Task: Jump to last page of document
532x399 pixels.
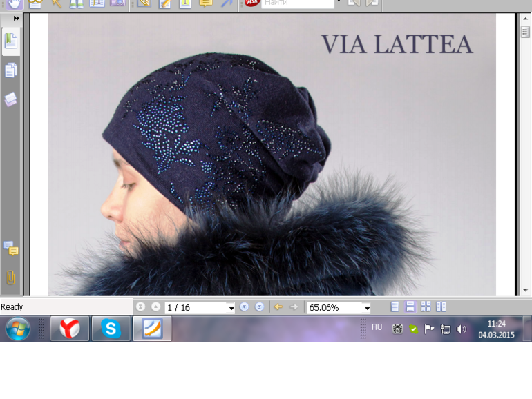Action: (x=259, y=307)
